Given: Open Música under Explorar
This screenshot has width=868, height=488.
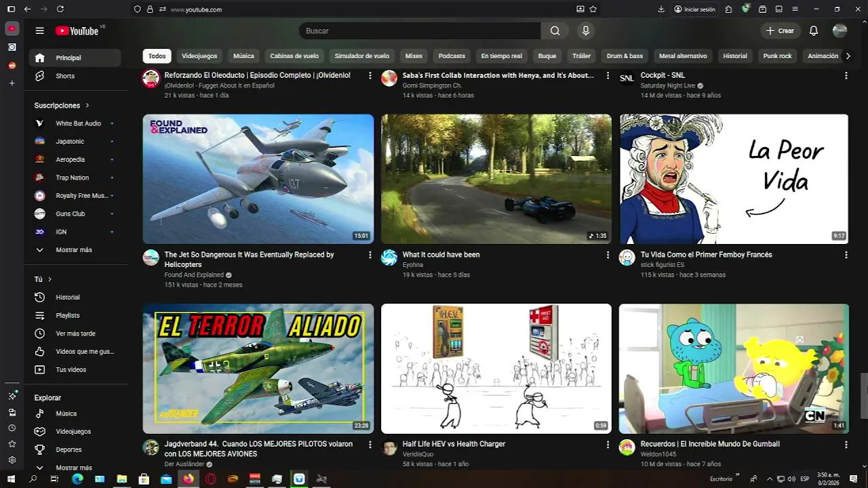Looking at the screenshot, I should click(75, 413).
